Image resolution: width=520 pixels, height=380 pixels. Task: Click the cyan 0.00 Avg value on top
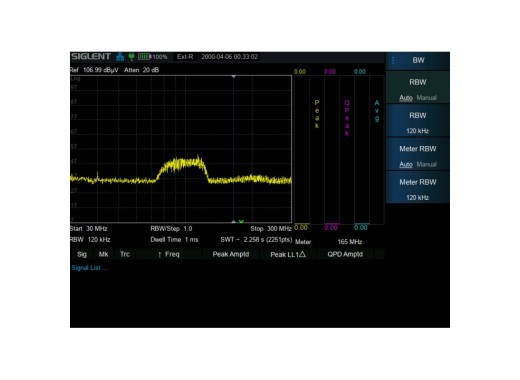point(360,72)
